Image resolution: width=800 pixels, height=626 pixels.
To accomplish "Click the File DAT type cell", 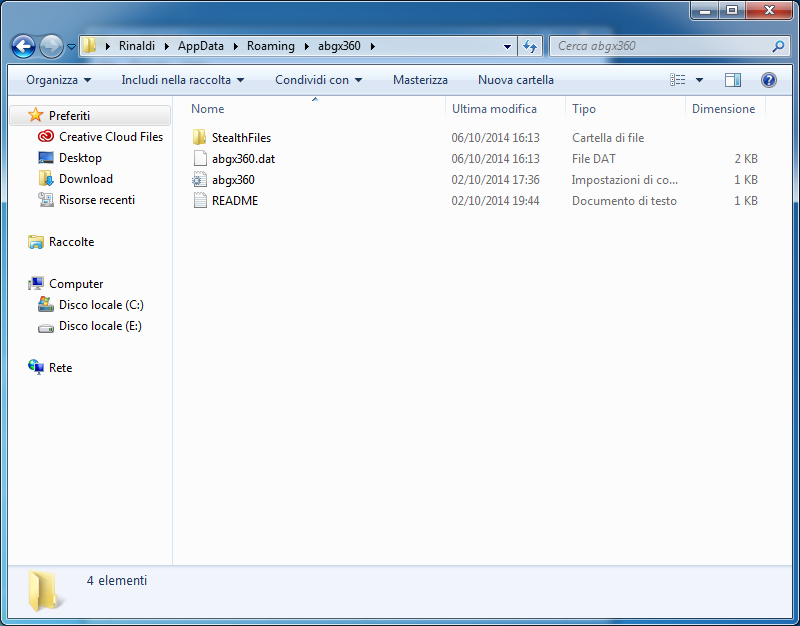I will 594,159.
